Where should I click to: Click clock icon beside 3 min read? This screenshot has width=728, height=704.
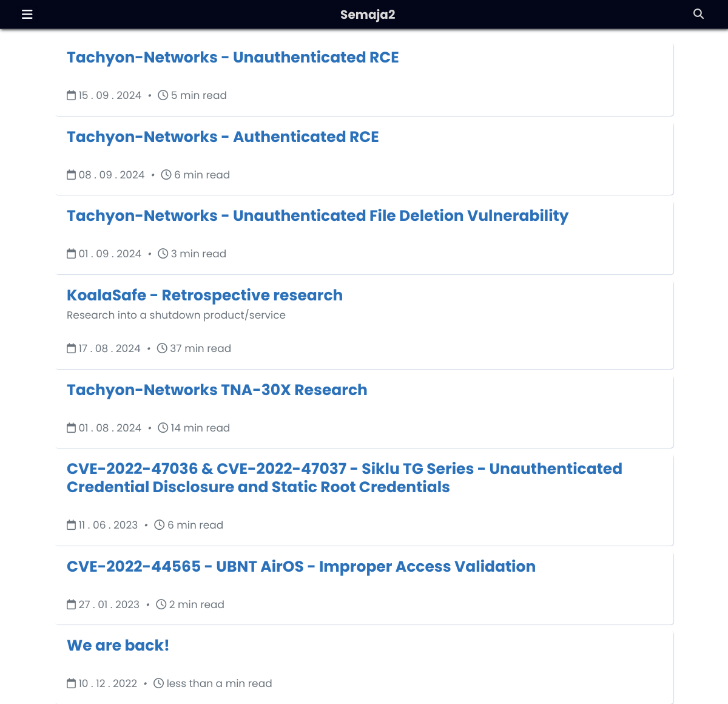click(x=163, y=254)
